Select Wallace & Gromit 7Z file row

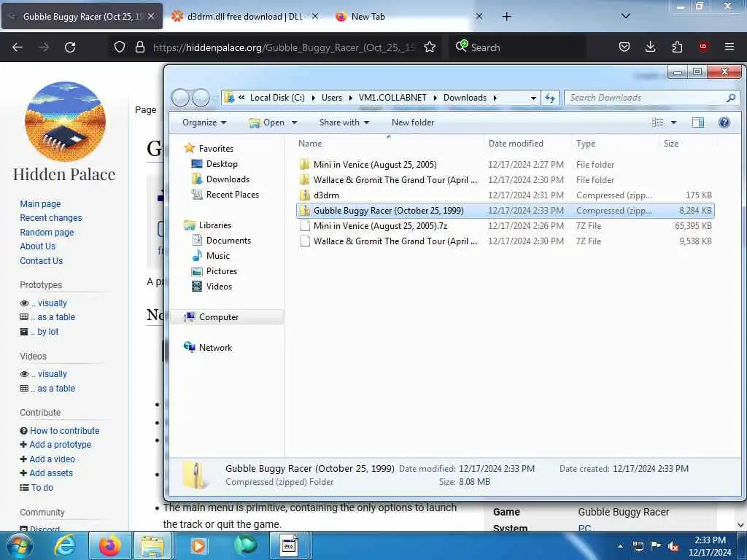(505, 241)
